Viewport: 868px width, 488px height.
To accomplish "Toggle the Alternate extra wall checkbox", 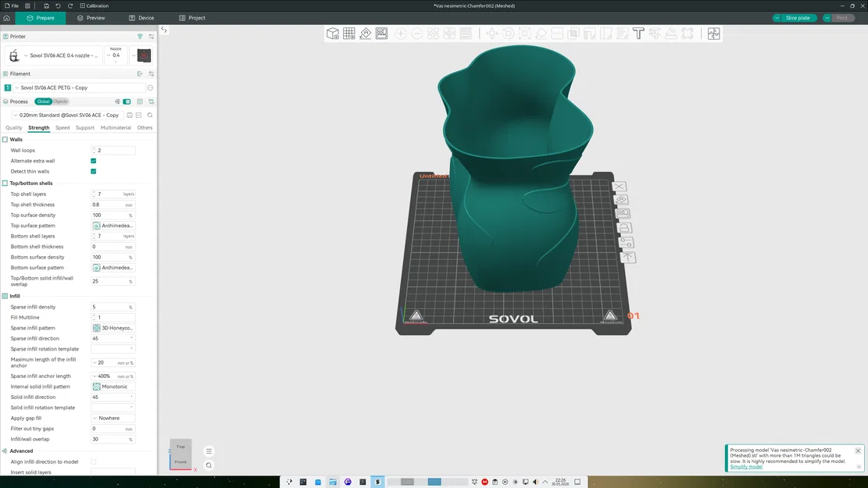I will tap(94, 161).
